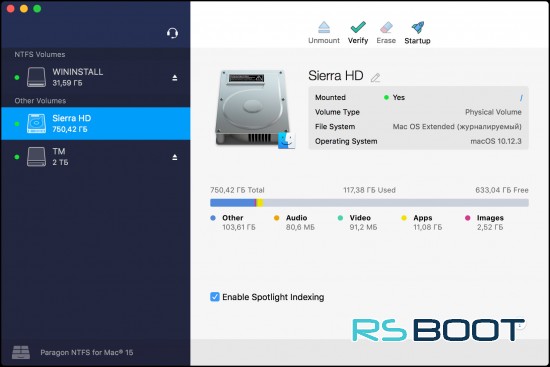Click the Sierra HD sidebar drive icon

coord(36,124)
